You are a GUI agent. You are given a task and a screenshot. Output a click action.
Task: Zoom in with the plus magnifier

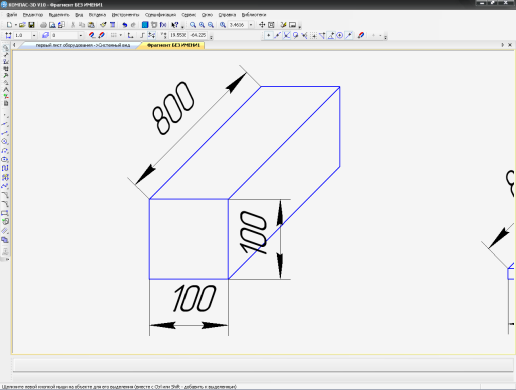202,25
